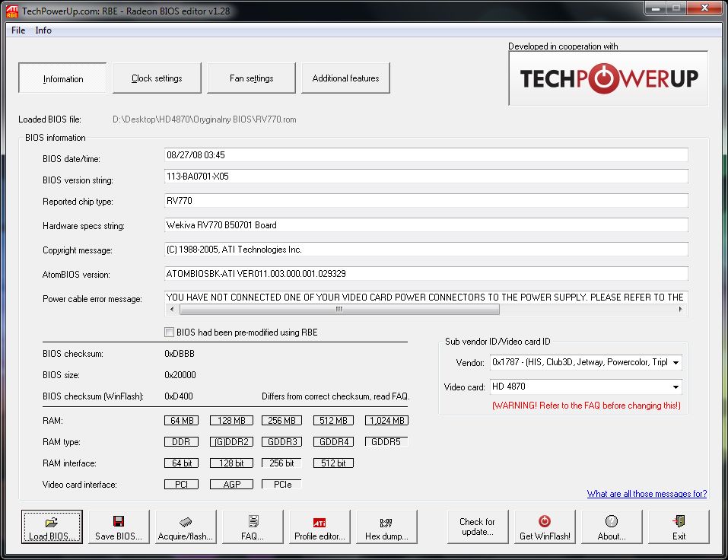Select the PCIe video card interface indicator
Screen dimensions: 728x560
281,485
